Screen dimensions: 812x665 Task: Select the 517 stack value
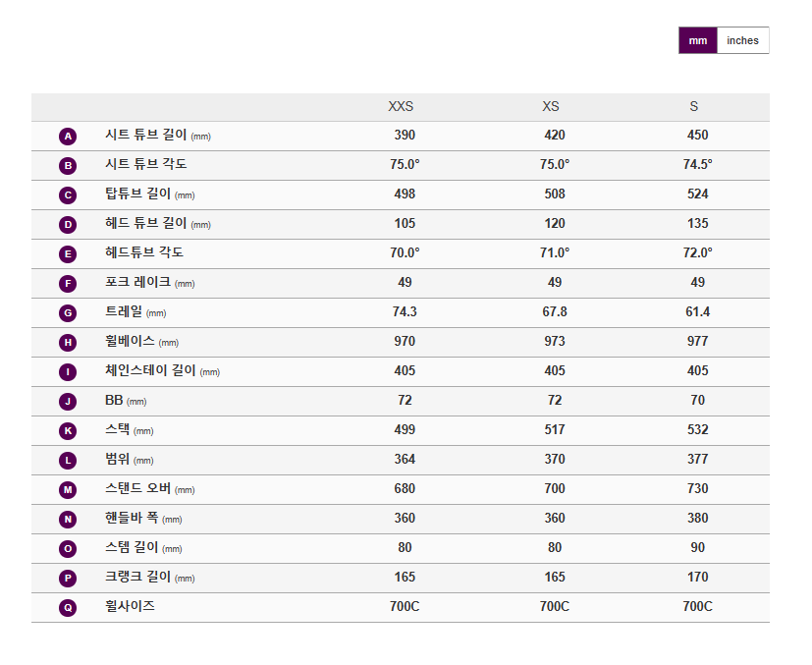coord(555,430)
